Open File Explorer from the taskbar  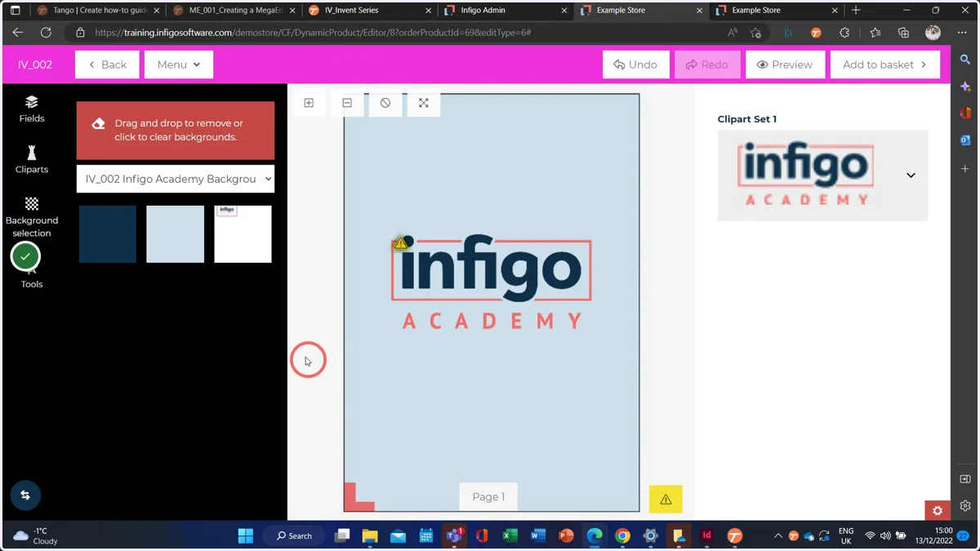[370, 535]
